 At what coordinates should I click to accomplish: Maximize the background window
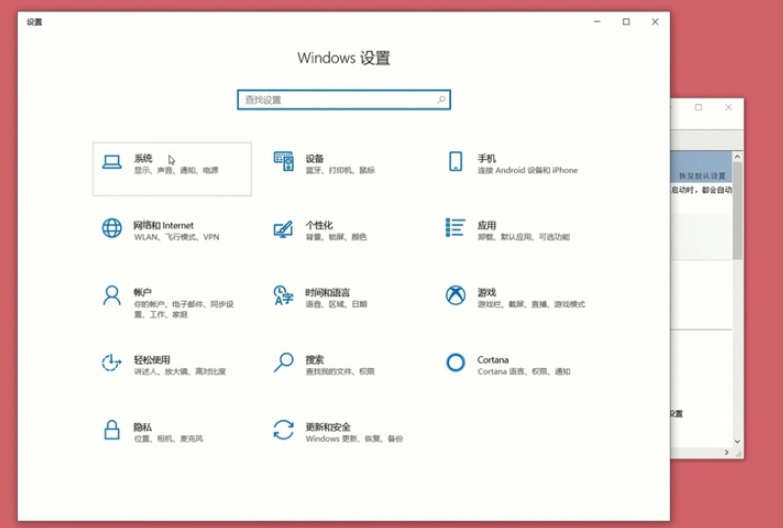coord(699,107)
